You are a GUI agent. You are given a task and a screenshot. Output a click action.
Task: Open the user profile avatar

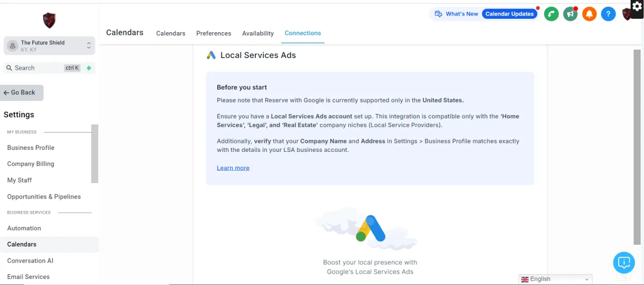click(626, 14)
